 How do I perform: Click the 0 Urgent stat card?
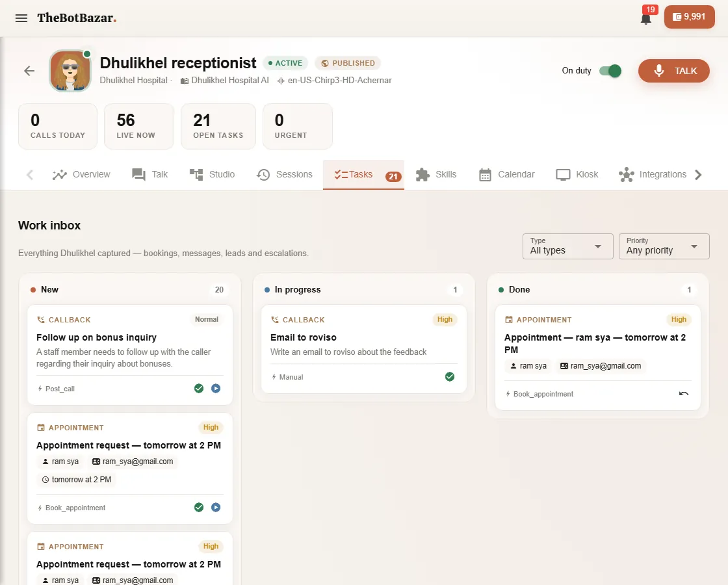(298, 126)
